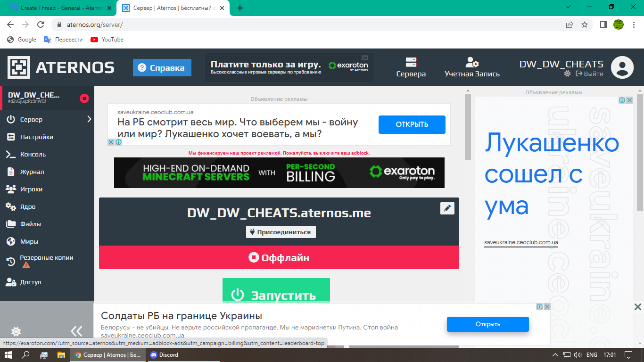Click the DW_DW_CHEATS username in header

click(561, 64)
